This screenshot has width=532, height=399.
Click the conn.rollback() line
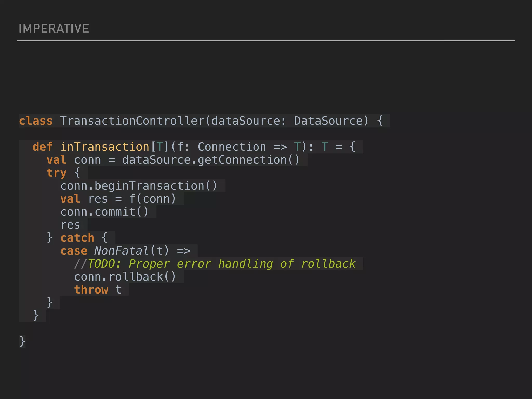click(x=125, y=277)
